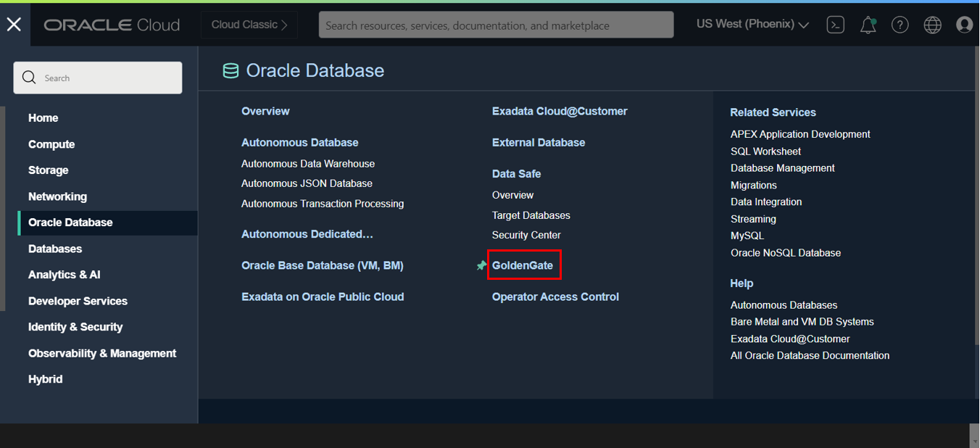The height and width of the screenshot is (448, 980).
Task: Open the notifications bell
Action: coord(868,24)
